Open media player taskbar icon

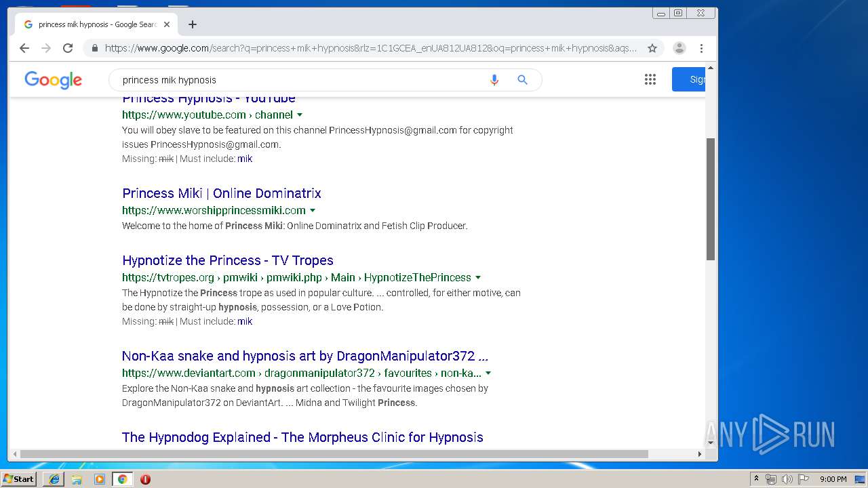click(x=100, y=479)
